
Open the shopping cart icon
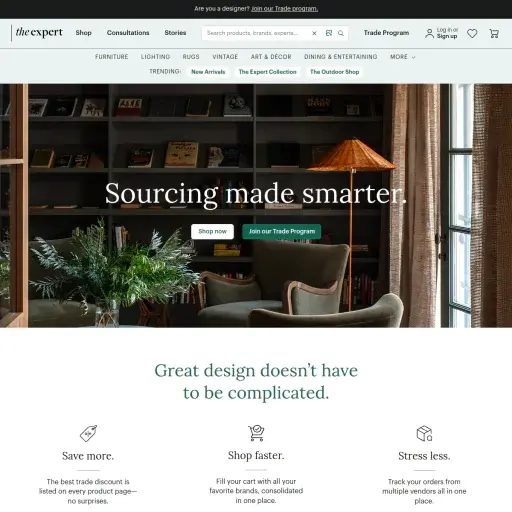pyautogui.click(x=494, y=33)
